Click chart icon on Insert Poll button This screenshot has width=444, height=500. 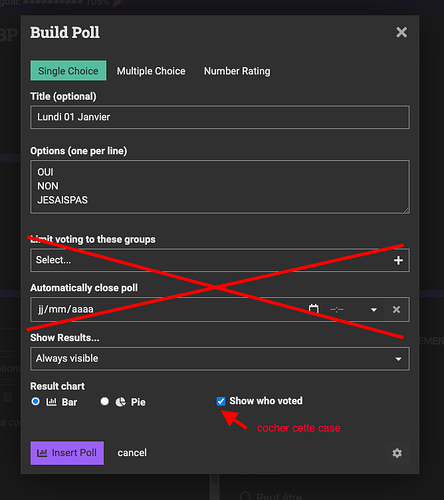point(42,453)
